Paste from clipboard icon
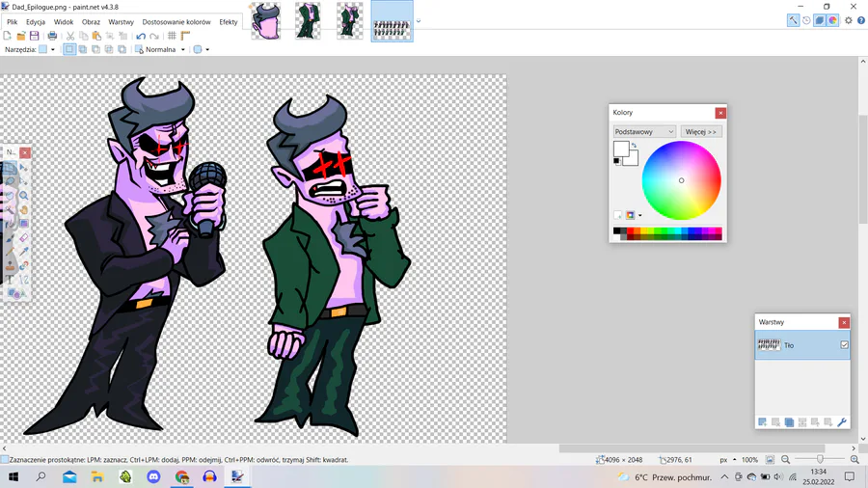Screen dimensions: 868x488 [x=96, y=36]
